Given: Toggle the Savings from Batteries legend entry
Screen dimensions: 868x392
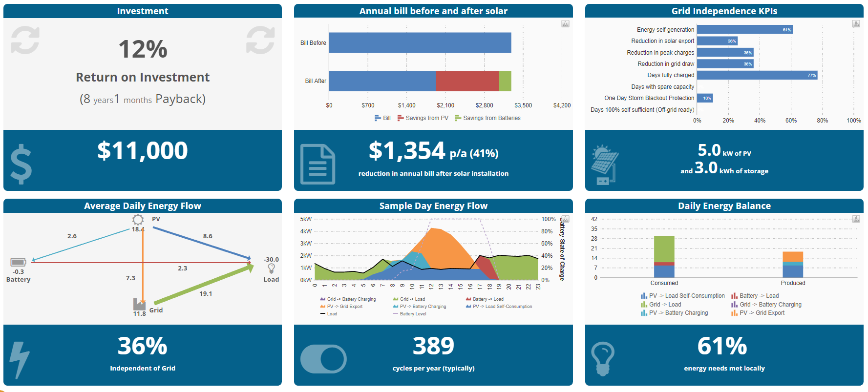Looking at the screenshot, I should coord(487,118).
